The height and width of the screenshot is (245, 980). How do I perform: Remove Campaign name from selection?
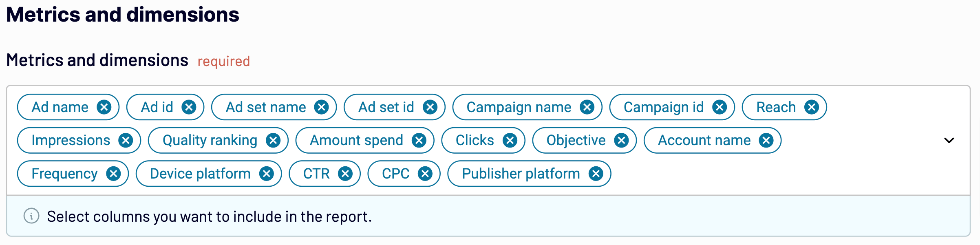(587, 107)
